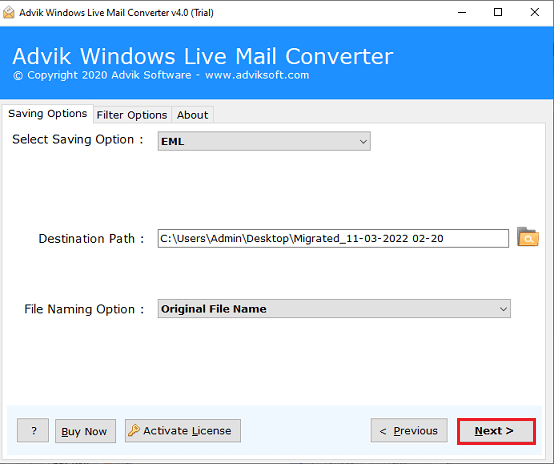
Task: Maximize the converter window
Action: [498, 12]
